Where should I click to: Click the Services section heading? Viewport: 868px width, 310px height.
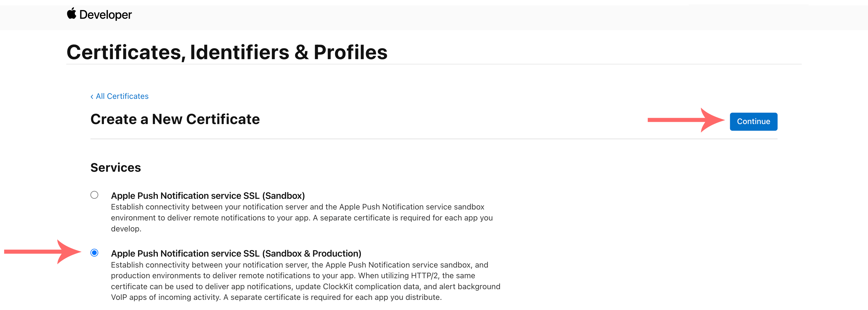[x=116, y=168]
